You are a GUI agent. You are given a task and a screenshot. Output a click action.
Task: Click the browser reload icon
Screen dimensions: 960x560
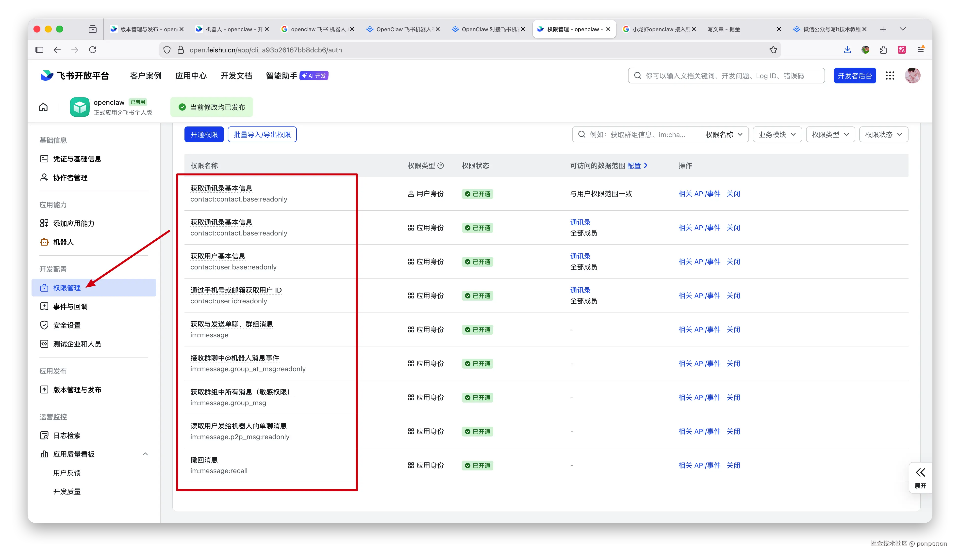[93, 50]
